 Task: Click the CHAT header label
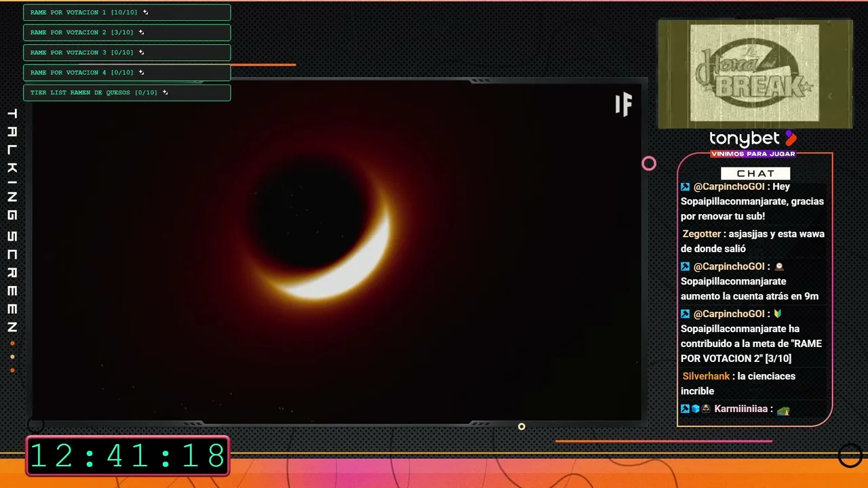[x=755, y=174]
